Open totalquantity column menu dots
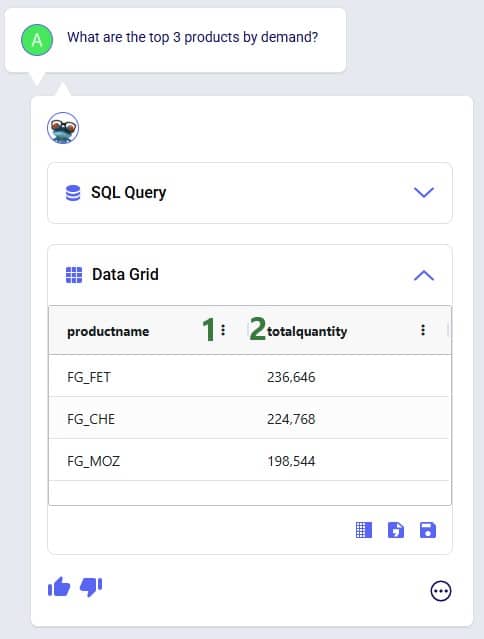This screenshot has width=484, height=639. click(423, 330)
